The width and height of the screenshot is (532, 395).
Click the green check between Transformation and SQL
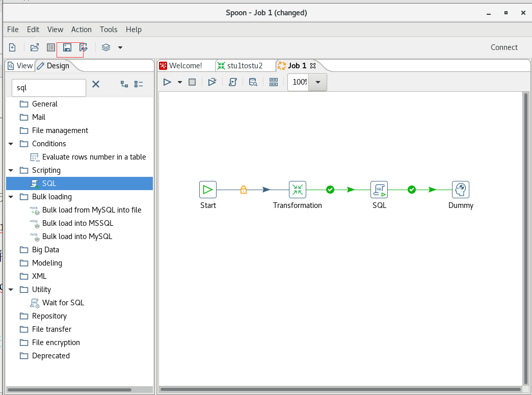click(330, 190)
